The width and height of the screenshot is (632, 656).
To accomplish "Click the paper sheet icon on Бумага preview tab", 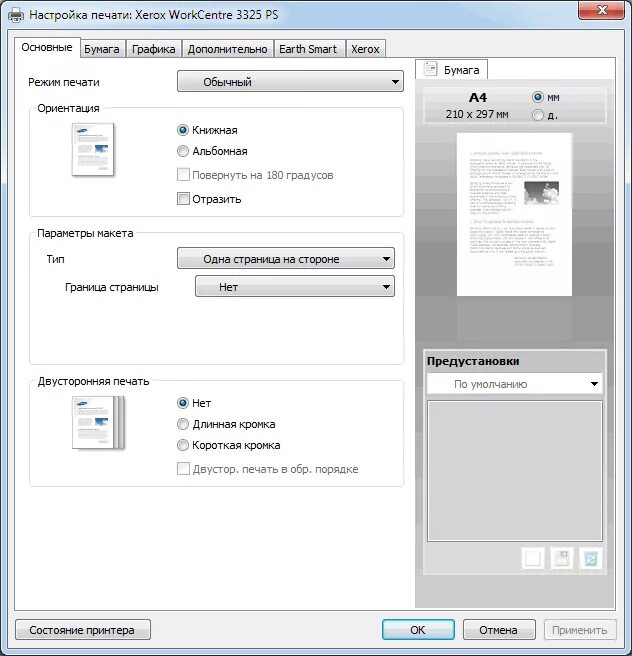I will click(430, 69).
